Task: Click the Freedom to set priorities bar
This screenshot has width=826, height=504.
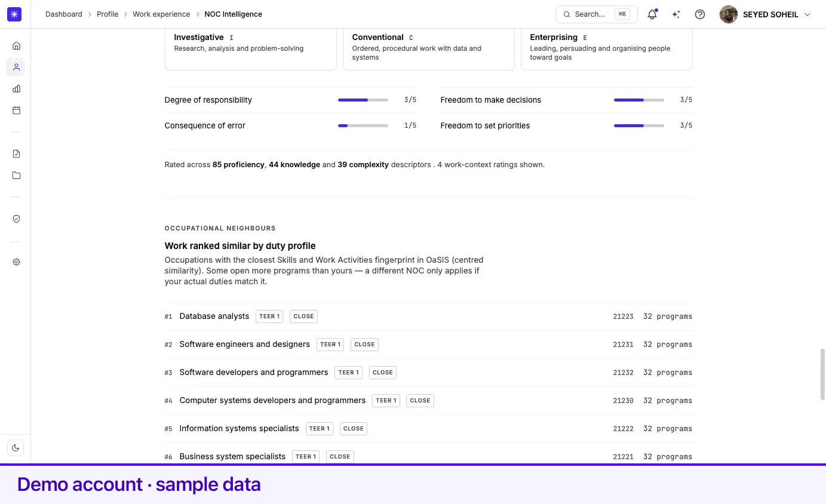Action: [x=639, y=125]
